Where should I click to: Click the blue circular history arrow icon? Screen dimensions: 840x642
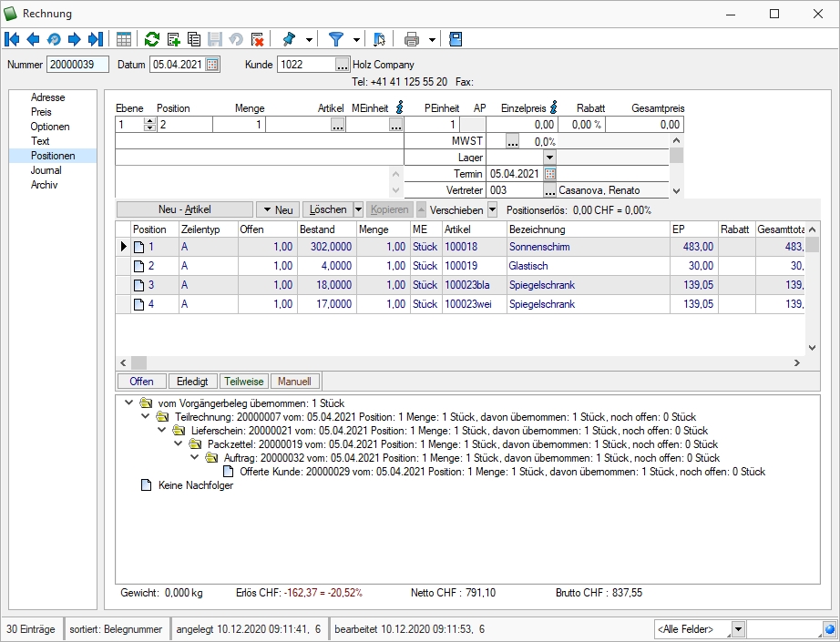pyautogui.click(x=54, y=39)
